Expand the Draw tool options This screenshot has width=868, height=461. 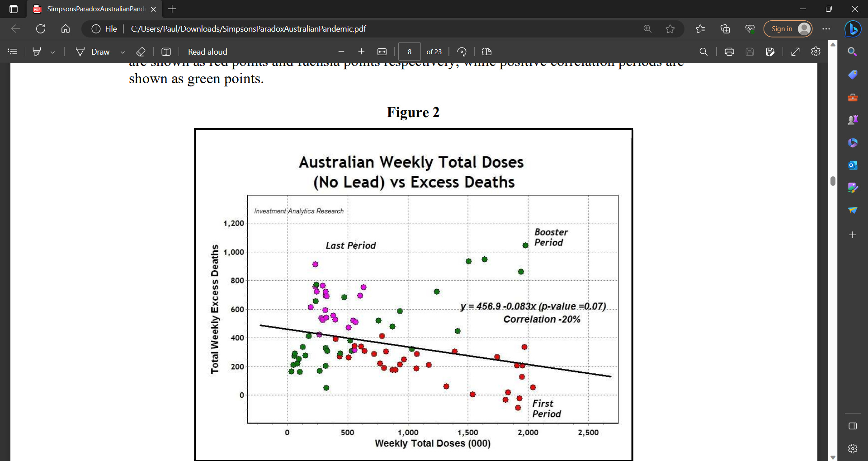(x=123, y=52)
